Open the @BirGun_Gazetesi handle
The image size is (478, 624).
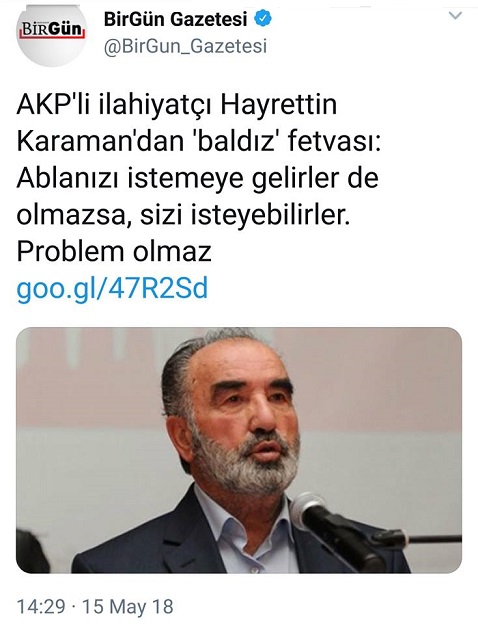185,46
